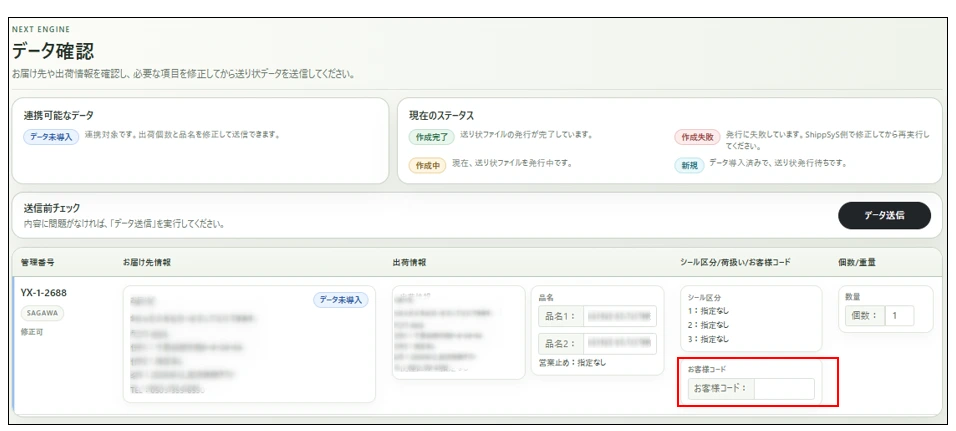Select management number YX-1-2688
Image resolution: width=956 pixels, height=431 pixels.
point(44,293)
